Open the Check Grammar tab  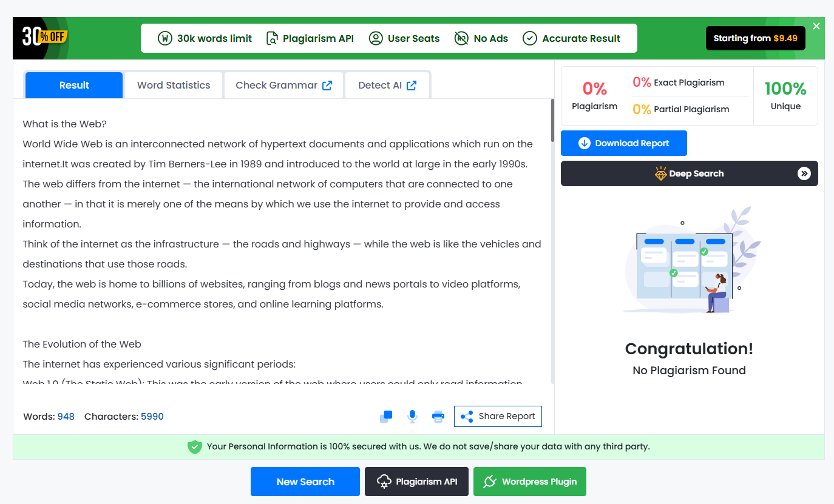[283, 85]
